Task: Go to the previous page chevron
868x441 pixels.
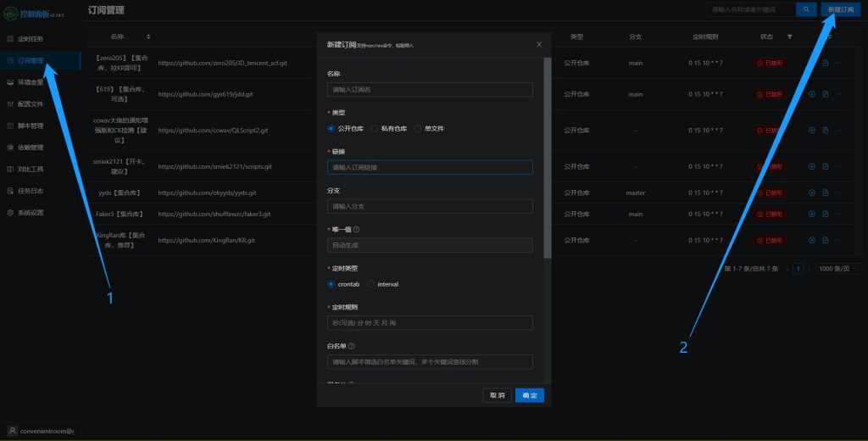Action: [x=787, y=269]
